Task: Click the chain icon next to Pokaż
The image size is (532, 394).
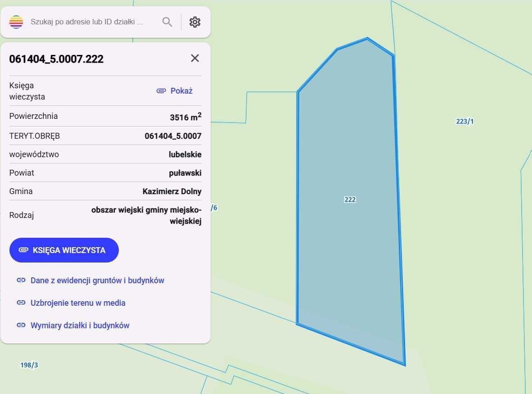Action: click(x=161, y=91)
